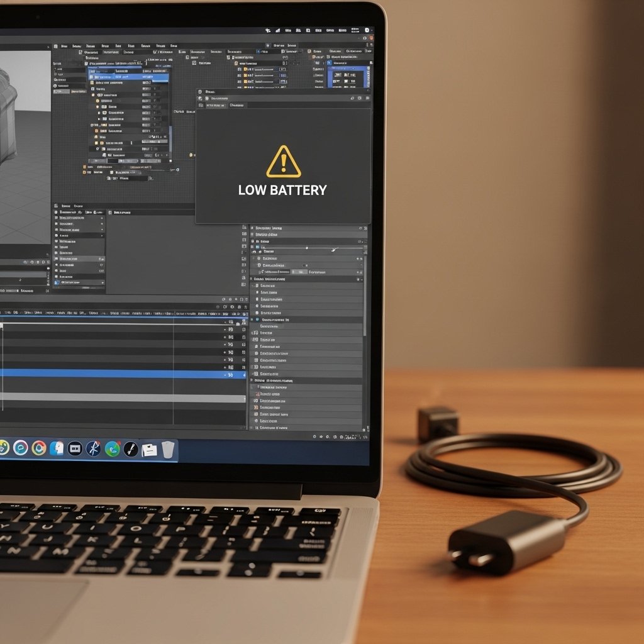Click the compass-style Safari icon in the dock
Image resolution: width=644 pixels, height=644 pixels.
click(x=94, y=448)
